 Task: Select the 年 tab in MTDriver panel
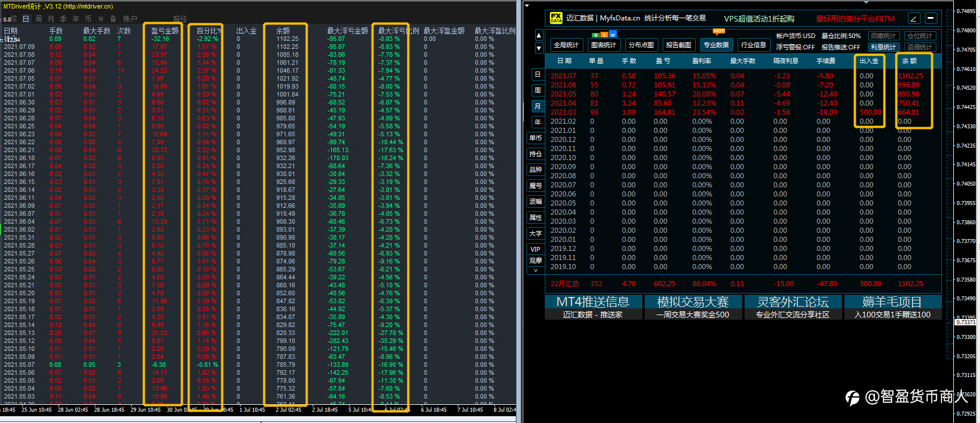click(x=76, y=19)
